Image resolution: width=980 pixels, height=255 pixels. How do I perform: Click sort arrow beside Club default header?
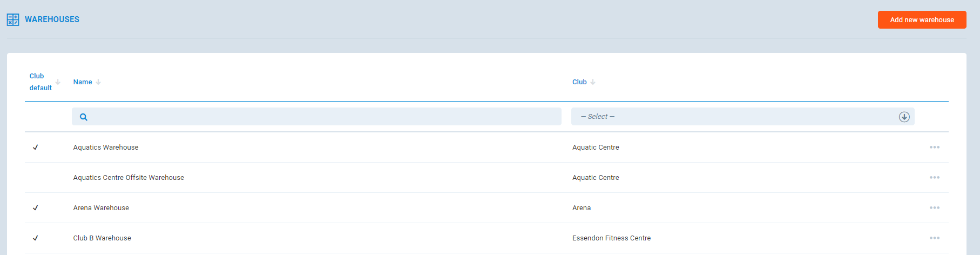tap(58, 82)
